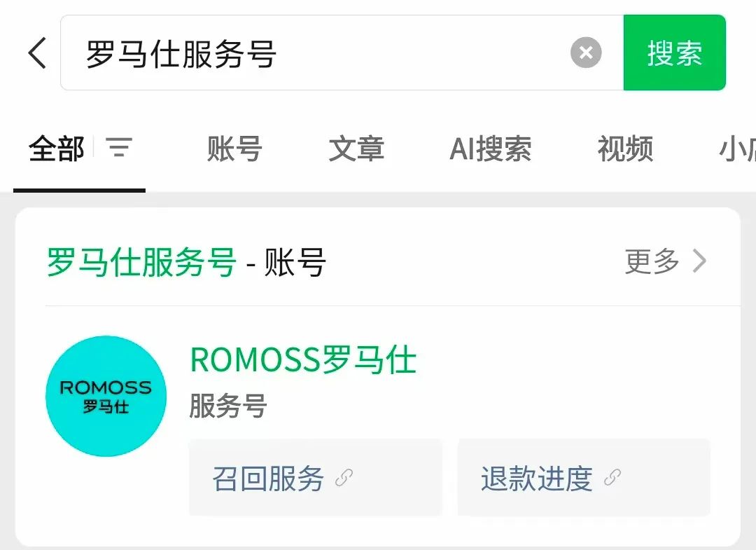Open the ROMOSS罗马仕 account name
The height and width of the screenshot is (550, 756).
(x=303, y=360)
